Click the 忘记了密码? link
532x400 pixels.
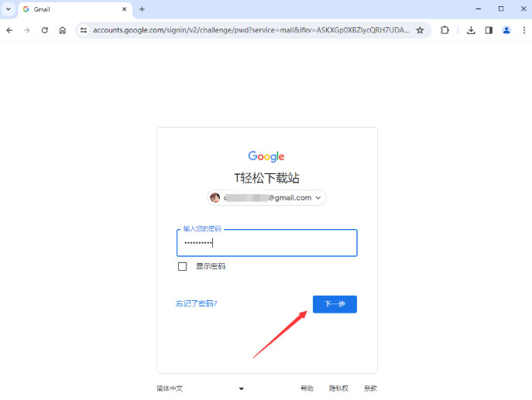197,304
